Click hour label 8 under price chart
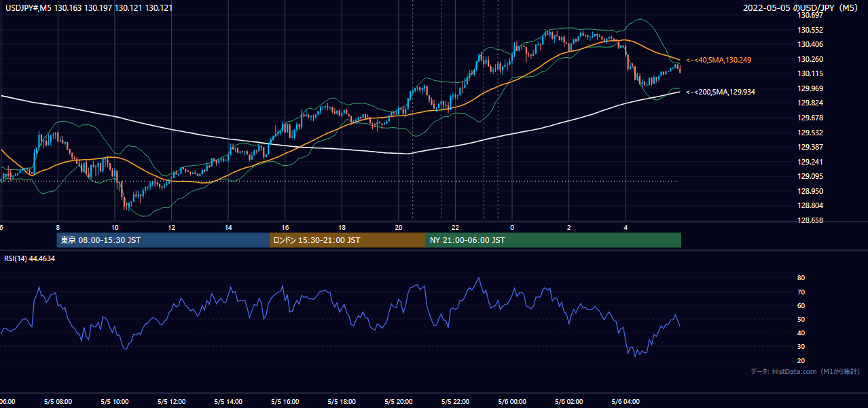Screen dimensions: 868x408 [58, 228]
